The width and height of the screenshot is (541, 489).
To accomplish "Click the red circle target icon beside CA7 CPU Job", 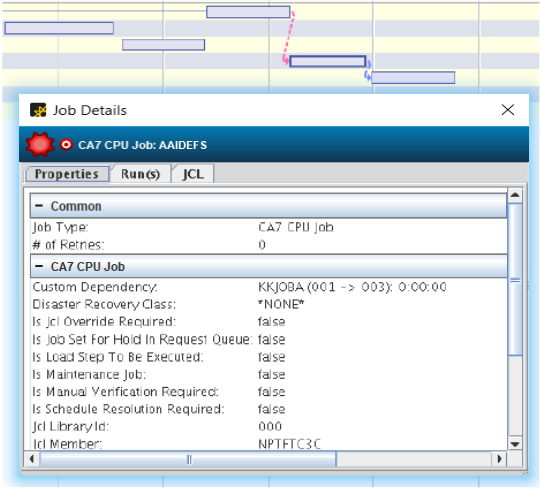I will click(66, 145).
